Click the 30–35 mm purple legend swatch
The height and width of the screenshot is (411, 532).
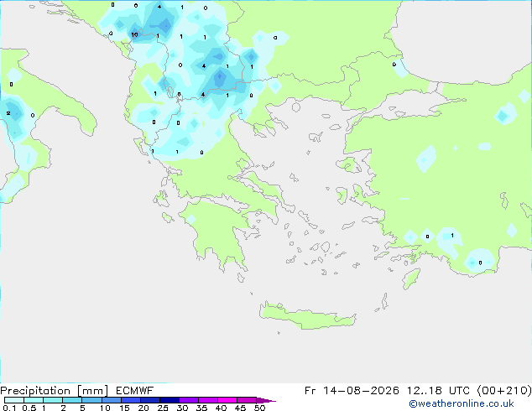[189, 400]
